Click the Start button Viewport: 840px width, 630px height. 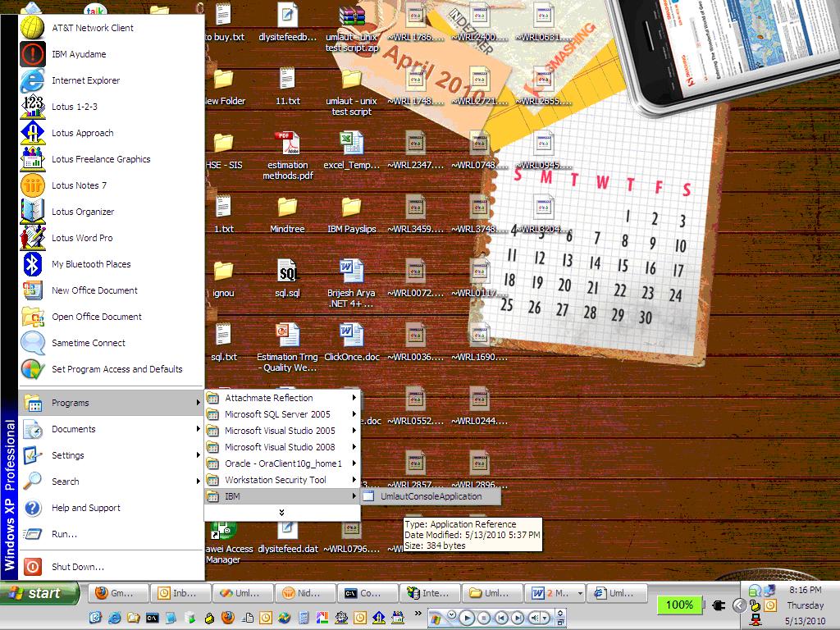[39, 593]
